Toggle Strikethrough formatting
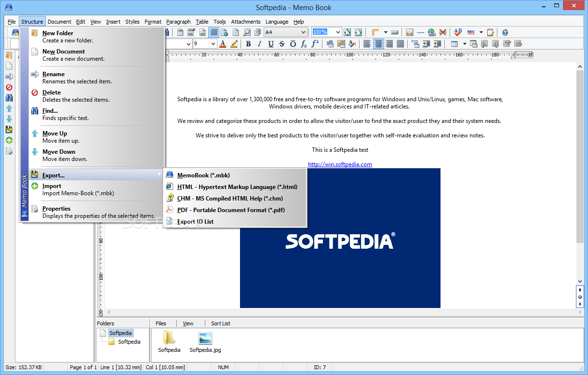588x375 pixels. coord(281,44)
